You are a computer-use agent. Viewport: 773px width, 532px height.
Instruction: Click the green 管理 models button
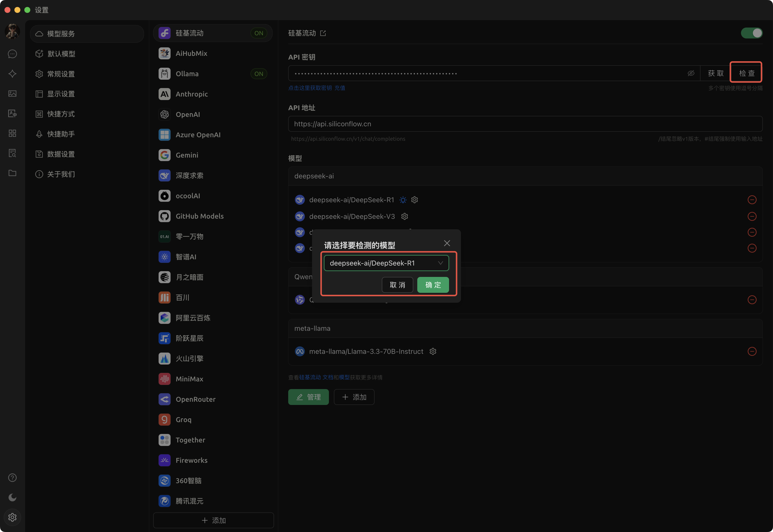(x=308, y=397)
